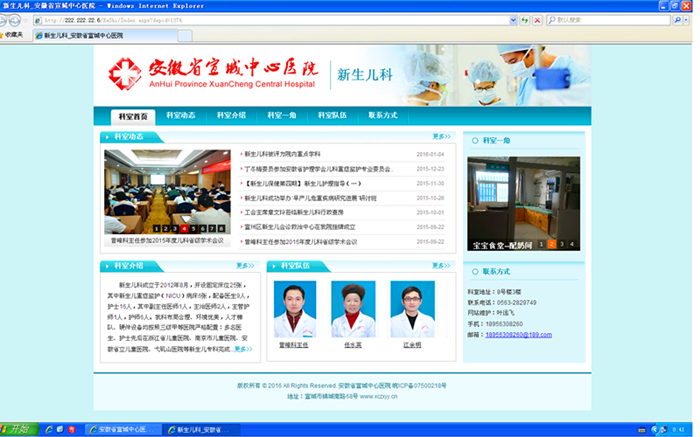700x437 pixels.
Task: Click 更多>> in 科室动态 section
Action: tap(442, 136)
